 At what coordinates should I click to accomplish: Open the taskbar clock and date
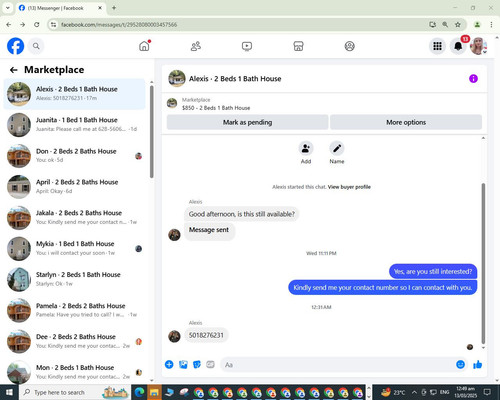pos(466,392)
